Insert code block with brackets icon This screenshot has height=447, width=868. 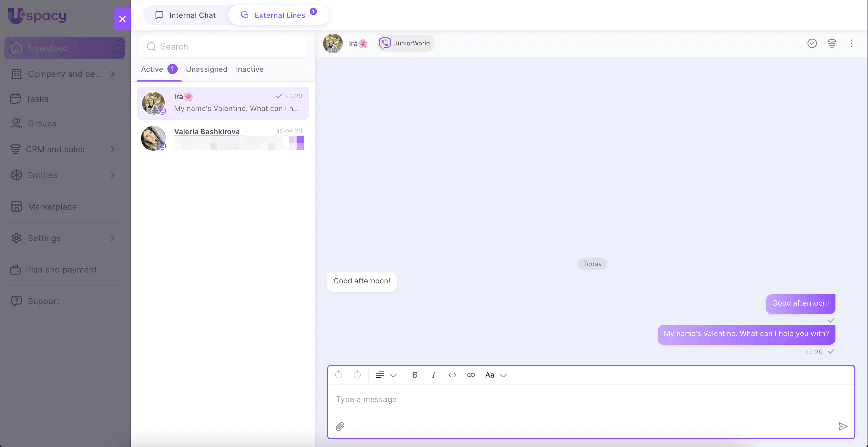click(x=452, y=375)
